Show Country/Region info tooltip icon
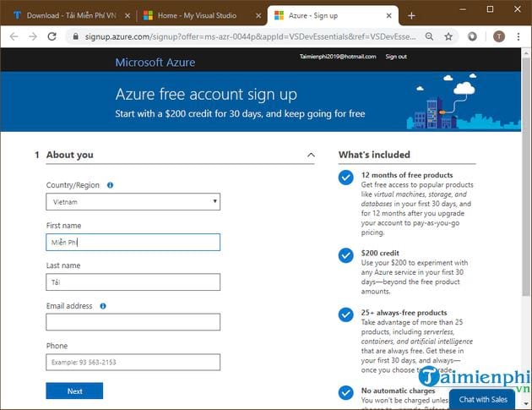The height and width of the screenshot is (410, 532). click(110, 185)
